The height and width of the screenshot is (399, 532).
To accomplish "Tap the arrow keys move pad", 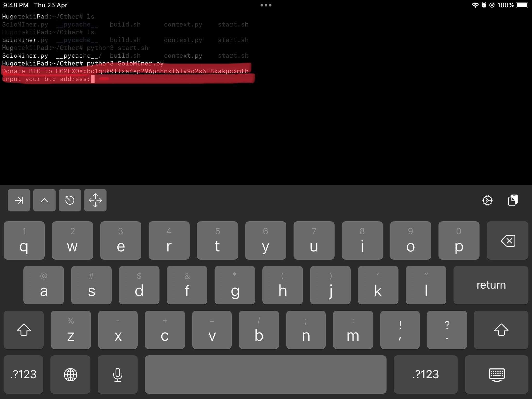I will coord(95,200).
